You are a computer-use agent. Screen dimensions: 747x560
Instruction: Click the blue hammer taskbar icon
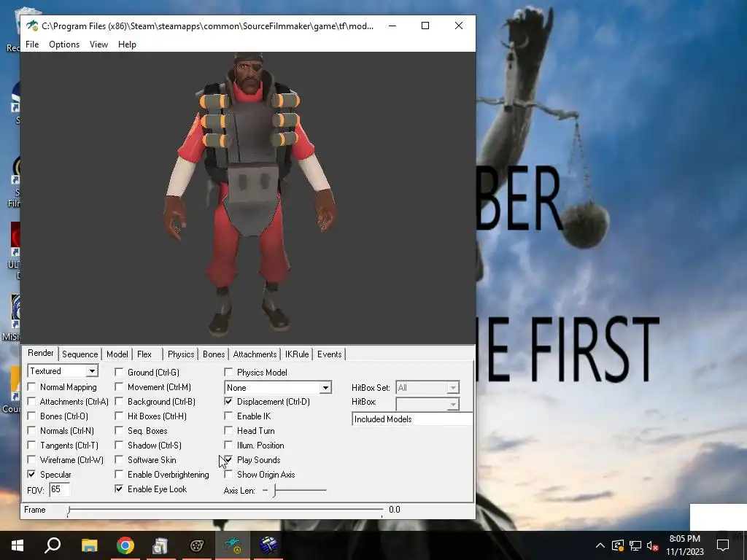(x=268, y=545)
